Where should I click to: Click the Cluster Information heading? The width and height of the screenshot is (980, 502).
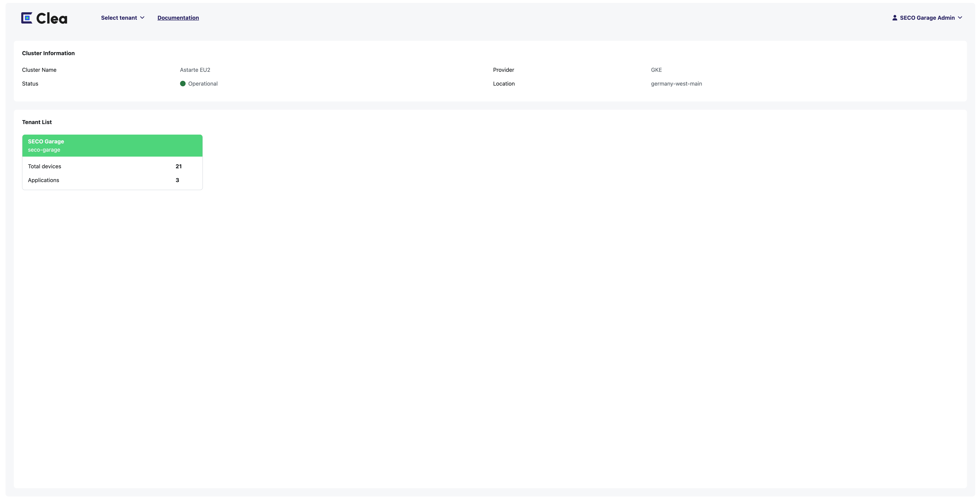[48, 53]
